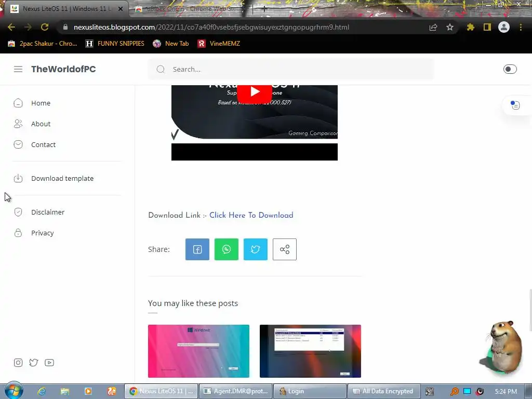Open the dark boot menu related post thumbnail
532x399 pixels.
pyautogui.click(x=310, y=351)
